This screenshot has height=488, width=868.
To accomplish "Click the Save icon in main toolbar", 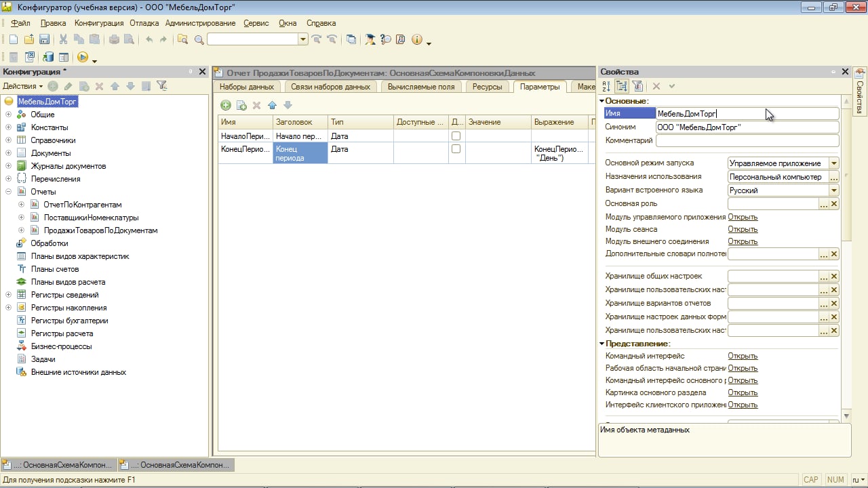I will [x=44, y=40].
